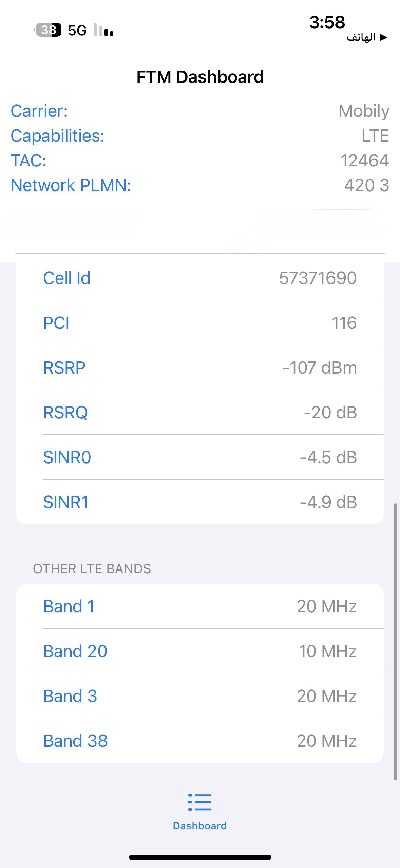This screenshot has width=400, height=868.
Task: Tap the cellular signal bars icon
Action: pos(103,30)
